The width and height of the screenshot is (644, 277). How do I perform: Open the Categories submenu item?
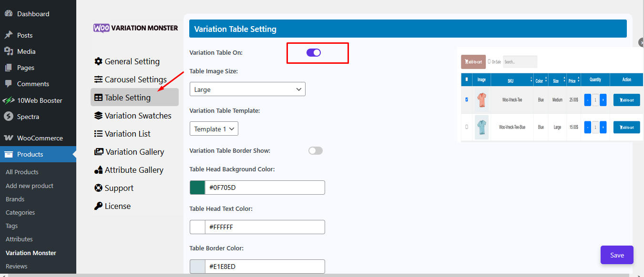(20, 212)
